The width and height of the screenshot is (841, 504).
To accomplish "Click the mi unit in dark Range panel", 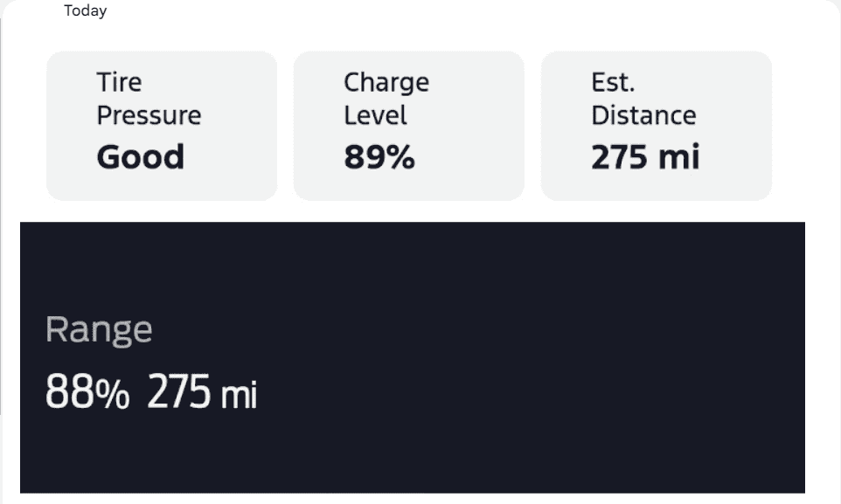I will coord(239,396).
